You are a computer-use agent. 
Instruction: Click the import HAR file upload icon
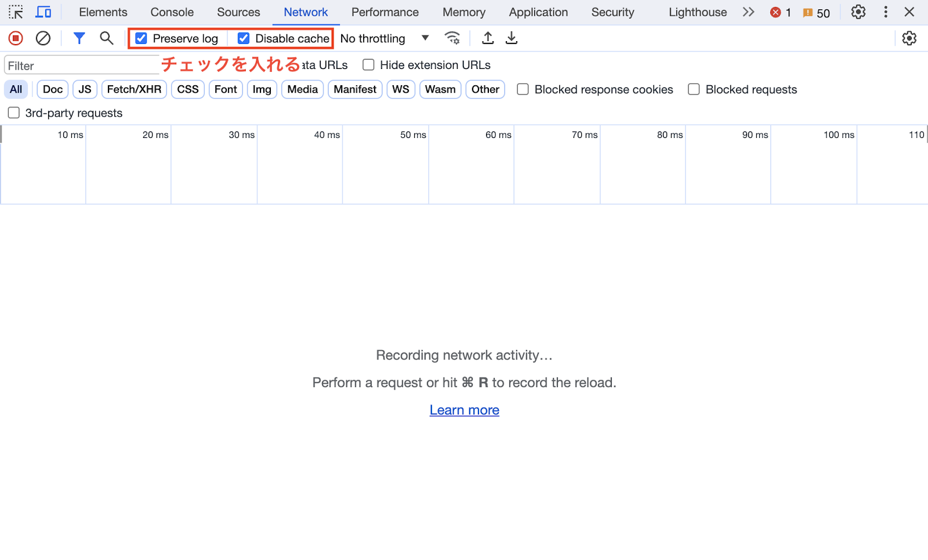coord(488,38)
